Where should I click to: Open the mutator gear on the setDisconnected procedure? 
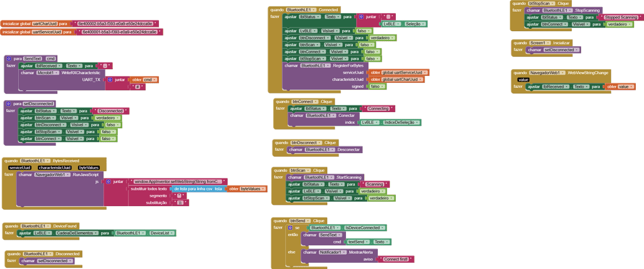coord(9,104)
